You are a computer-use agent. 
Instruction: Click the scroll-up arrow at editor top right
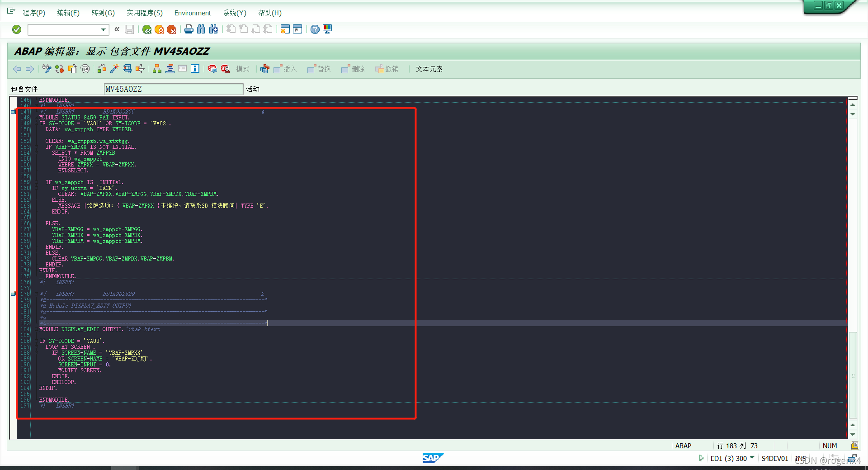853,105
